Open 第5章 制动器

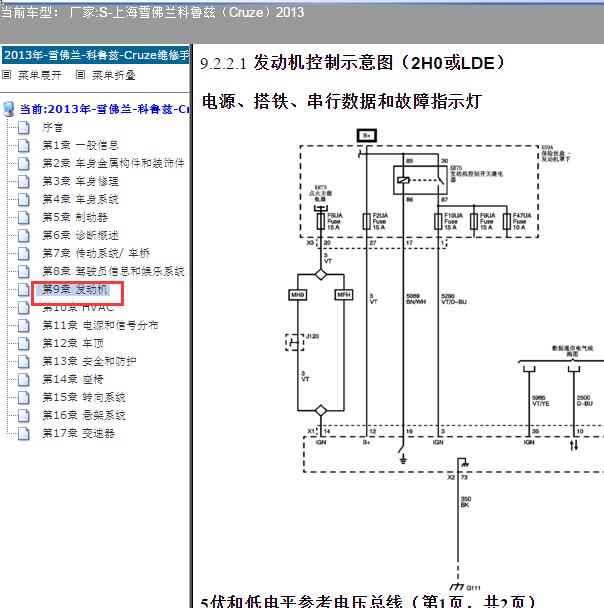click(75, 217)
